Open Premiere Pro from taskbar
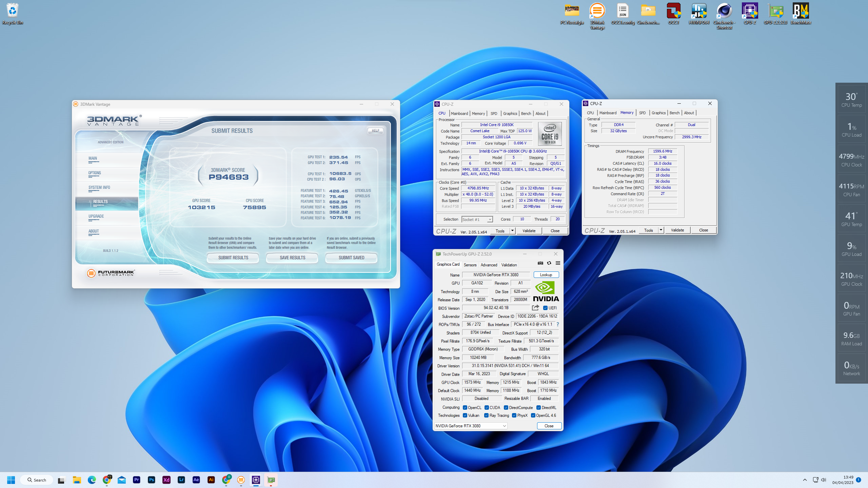This screenshot has height=488, width=868. (x=137, y=480)
